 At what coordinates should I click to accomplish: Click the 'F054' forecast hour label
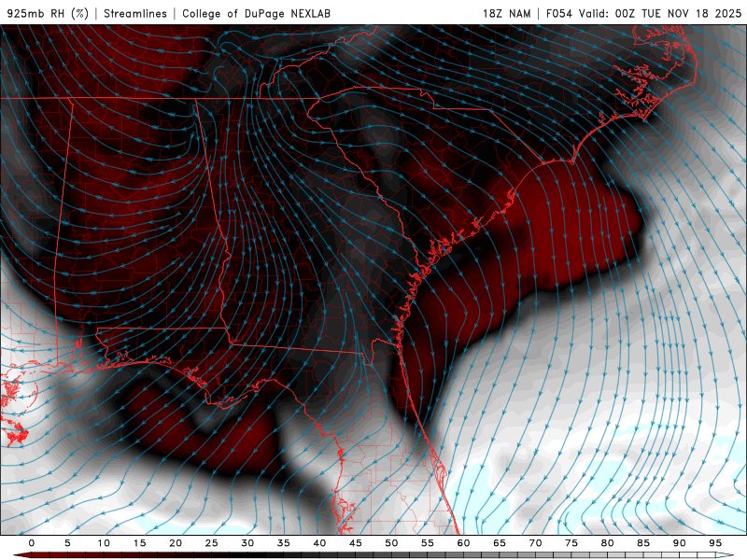click(x=558, y=13)
